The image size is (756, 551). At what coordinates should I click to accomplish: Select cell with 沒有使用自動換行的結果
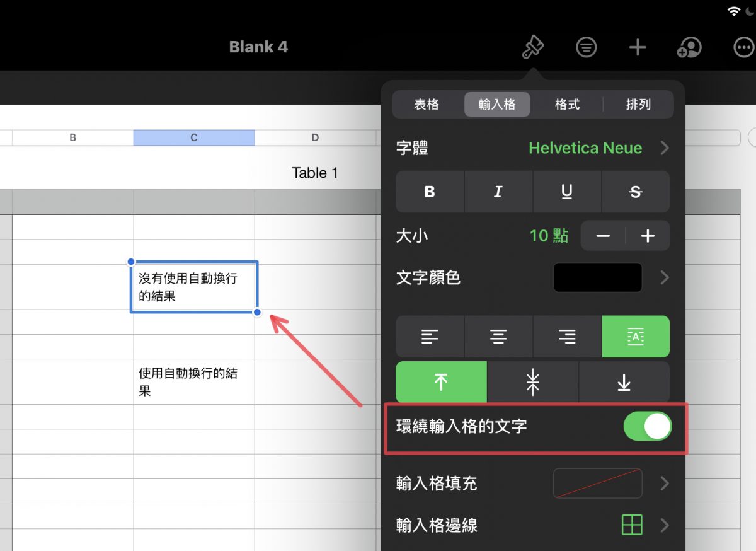coord(194,286)
